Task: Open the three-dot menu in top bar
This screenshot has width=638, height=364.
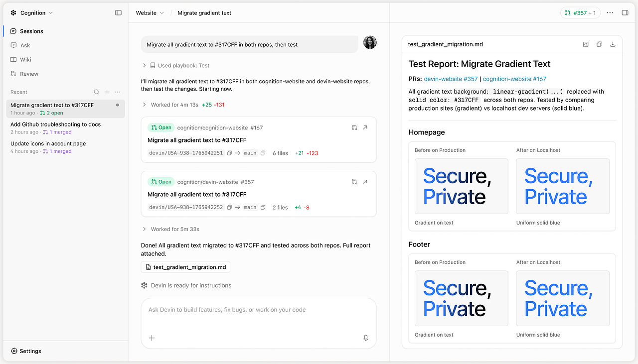Action: 610,13
